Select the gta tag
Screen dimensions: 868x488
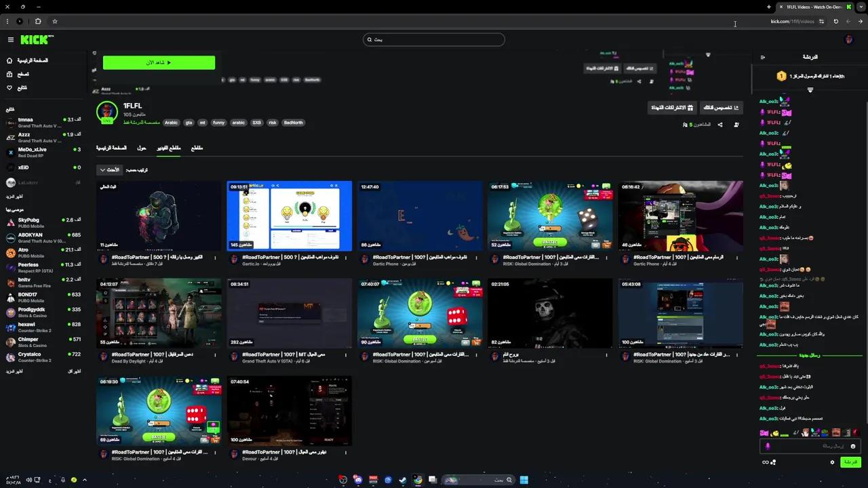pyautogui.click(x=189, y=123)
